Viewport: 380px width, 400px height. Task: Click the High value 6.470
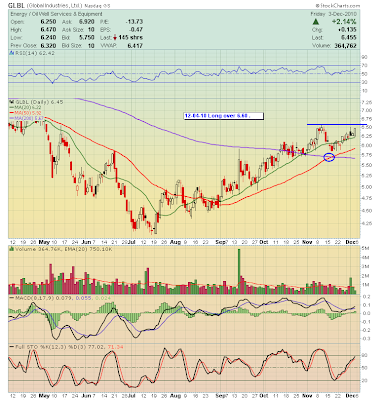point(48,30)
